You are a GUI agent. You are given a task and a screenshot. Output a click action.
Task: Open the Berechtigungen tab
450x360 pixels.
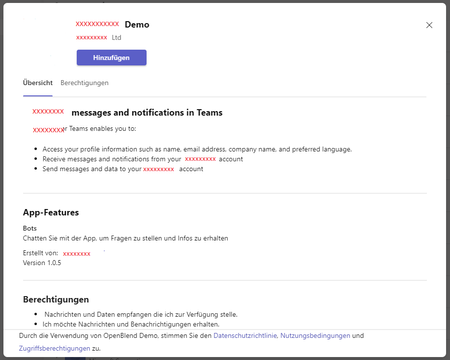[x=84, y=83]
